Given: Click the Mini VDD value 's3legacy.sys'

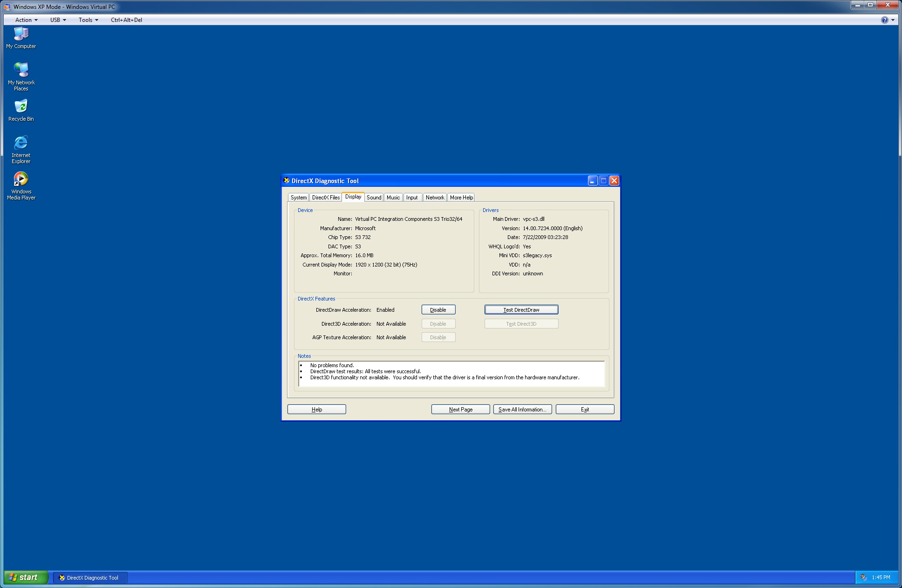Looking at the screenshot, I should [x=537, y=255].
